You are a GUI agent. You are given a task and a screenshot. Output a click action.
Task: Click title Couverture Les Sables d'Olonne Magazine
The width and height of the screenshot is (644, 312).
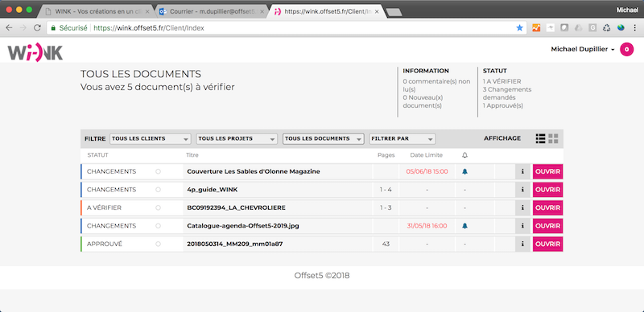tap(254, 171)
